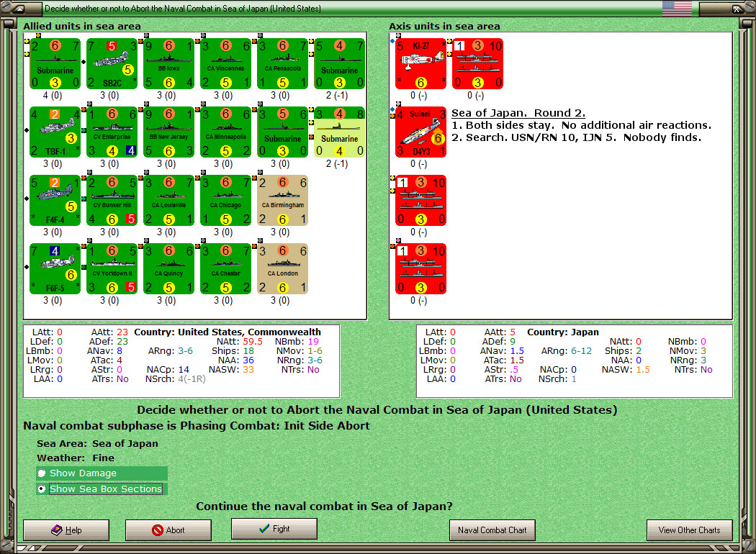Abort the naval combat
The height and width of the screenshot is (554, 756).
click(x=168, y=530)
